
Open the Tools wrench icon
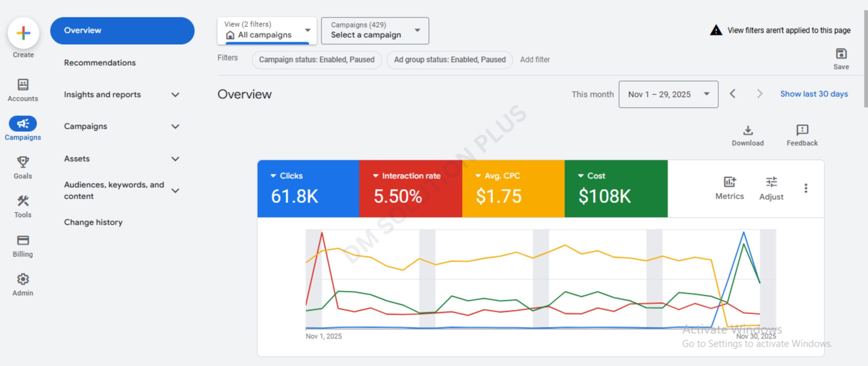(x=23, y=201)
